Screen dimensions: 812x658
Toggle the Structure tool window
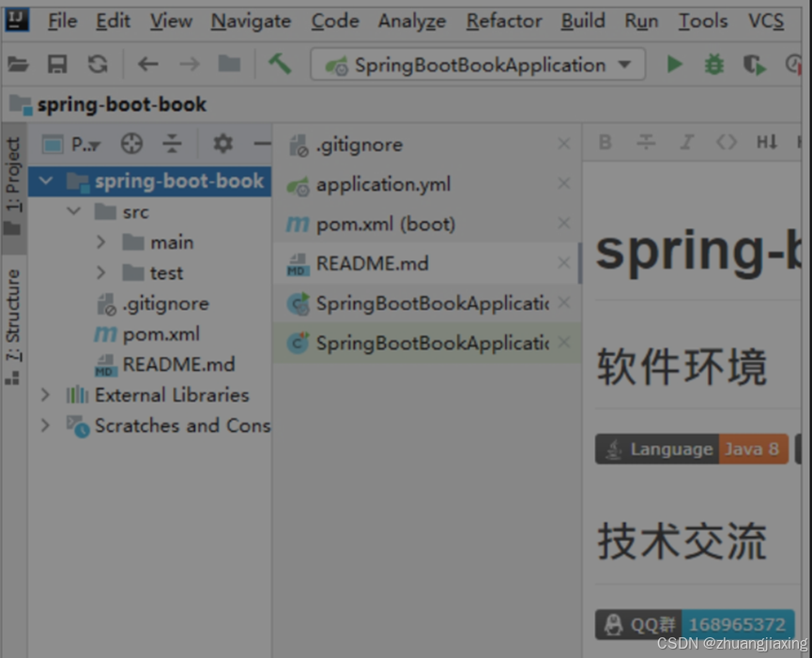click(13, 328)
